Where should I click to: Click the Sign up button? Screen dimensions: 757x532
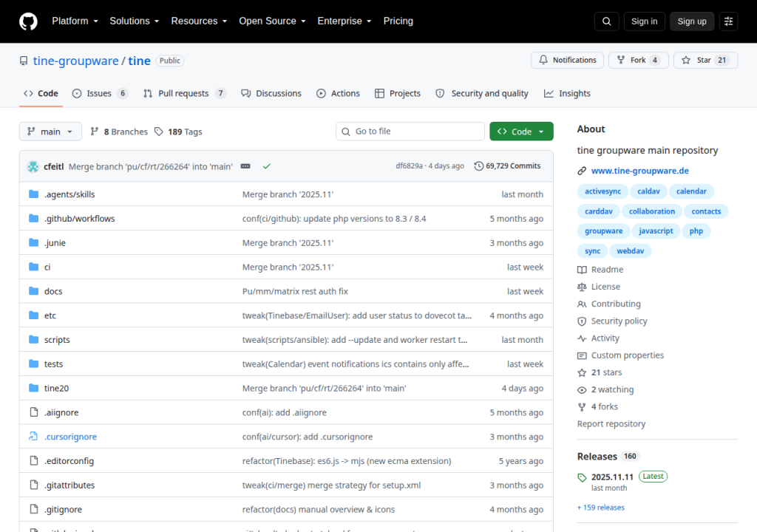click(692, 21)
